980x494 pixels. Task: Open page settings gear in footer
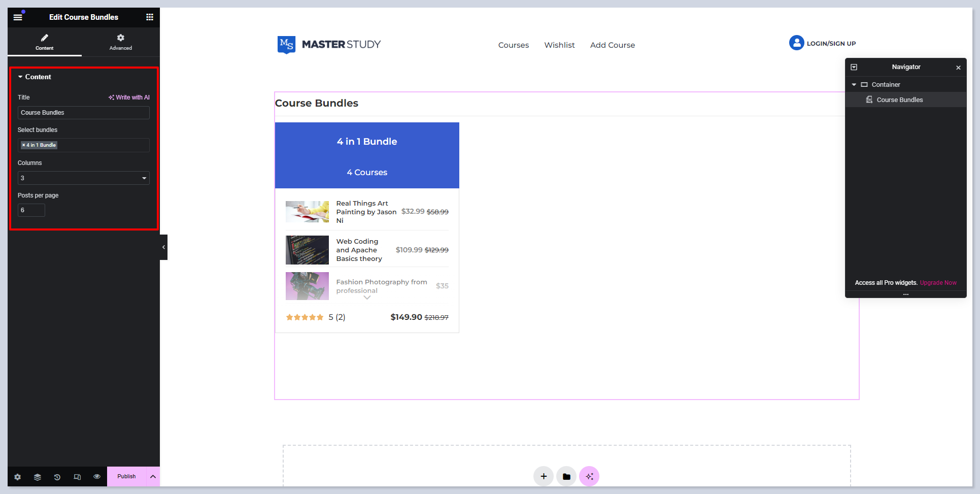[x=18, y=477]
